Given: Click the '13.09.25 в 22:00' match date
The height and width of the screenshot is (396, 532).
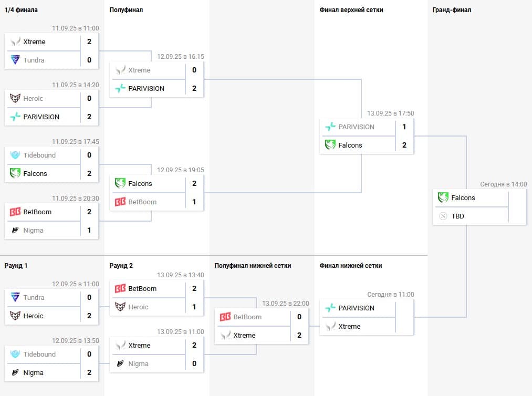Looking at the screenshot, I should 285,304.
